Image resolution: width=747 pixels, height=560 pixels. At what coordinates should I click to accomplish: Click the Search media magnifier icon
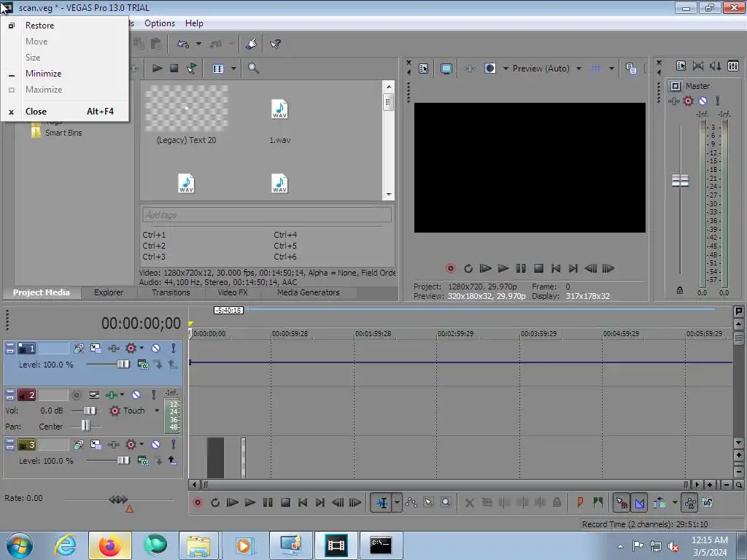[253, 68]
